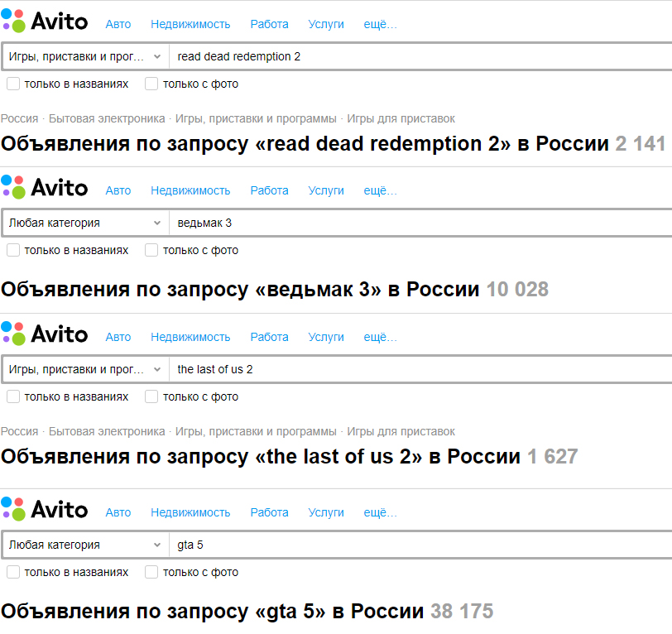Open category dropdown beside the last of us 2 field
Image resolution: width=672 pixels, height=634 pixels.
tap(85, 370)
